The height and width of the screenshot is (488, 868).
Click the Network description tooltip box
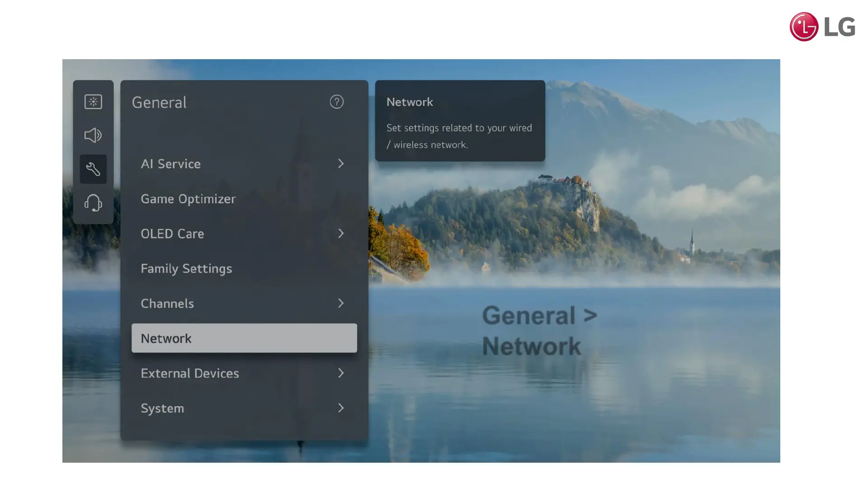[x=460, y=121]
